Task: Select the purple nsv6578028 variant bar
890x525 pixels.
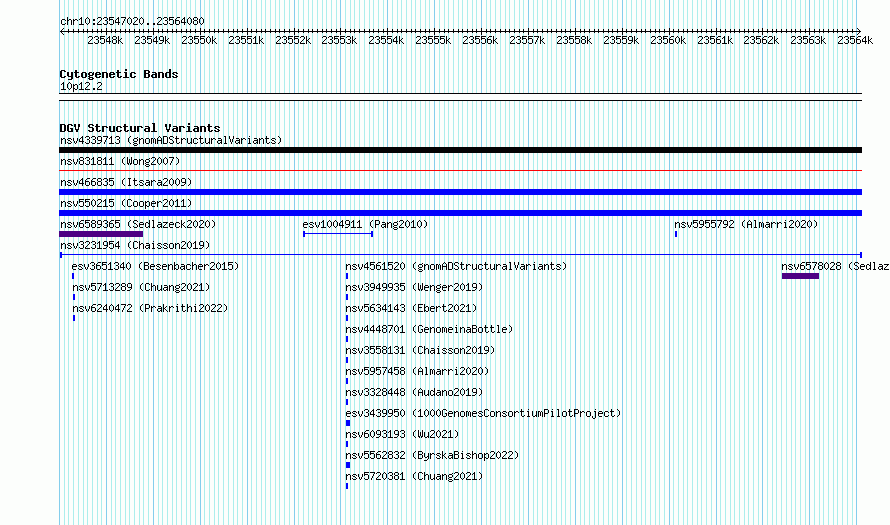Action: 800,276
